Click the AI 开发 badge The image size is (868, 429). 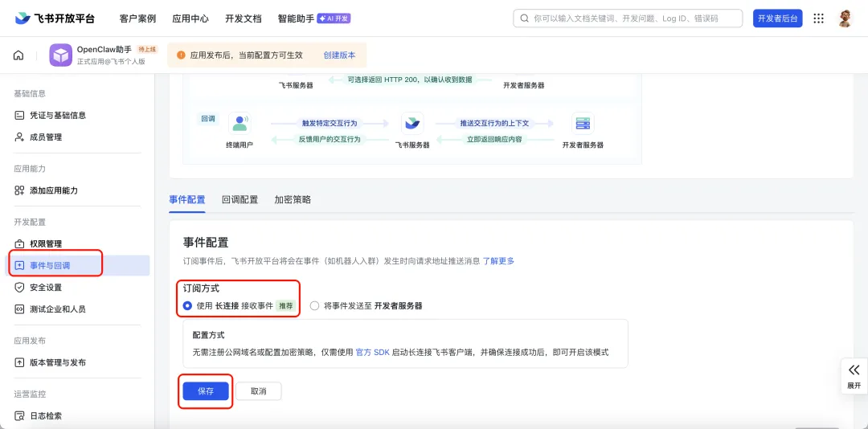pyautogui.click(x=334, y=18)
